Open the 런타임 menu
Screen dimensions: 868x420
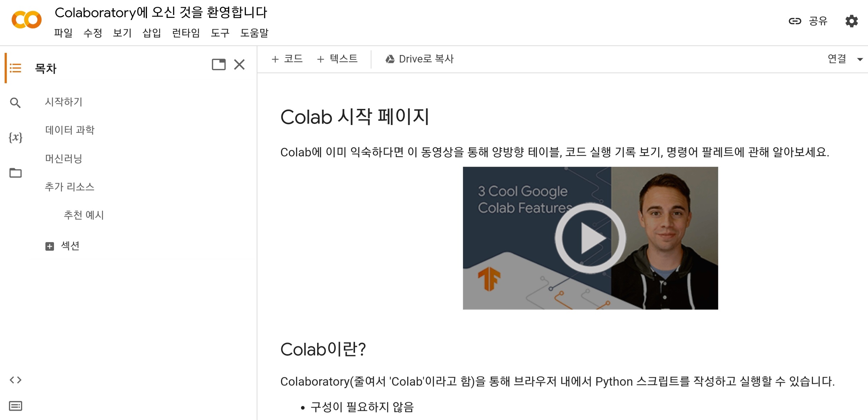[186, 33]
